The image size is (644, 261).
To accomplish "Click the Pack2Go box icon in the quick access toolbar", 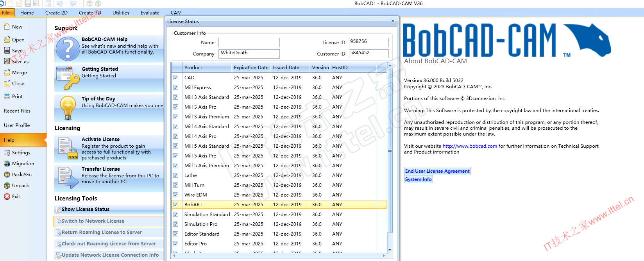I will [89, 4].
